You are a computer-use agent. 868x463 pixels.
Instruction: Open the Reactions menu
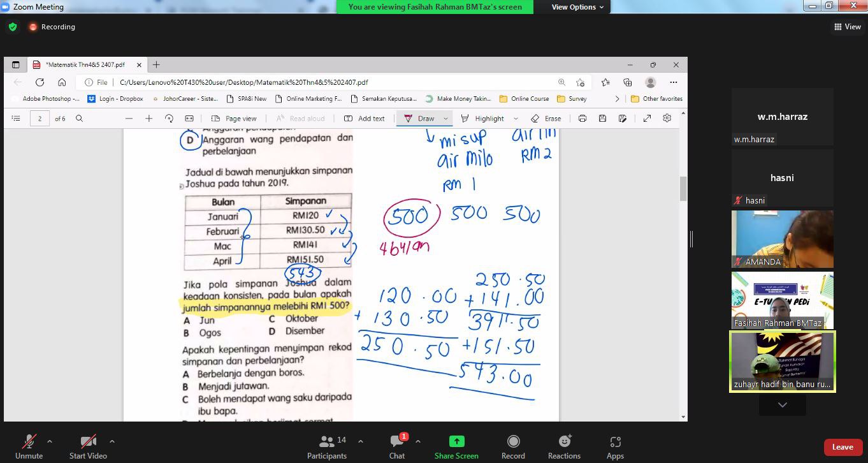click(x=564, y=446)
